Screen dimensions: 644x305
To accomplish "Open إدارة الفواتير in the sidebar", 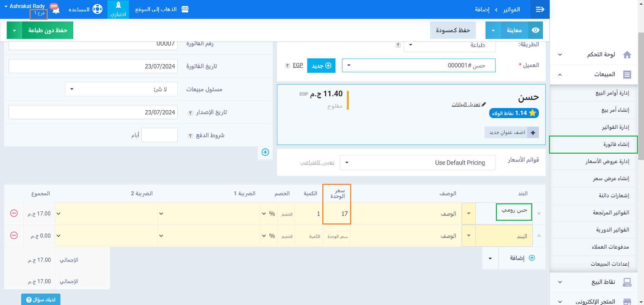I will 615,127.
